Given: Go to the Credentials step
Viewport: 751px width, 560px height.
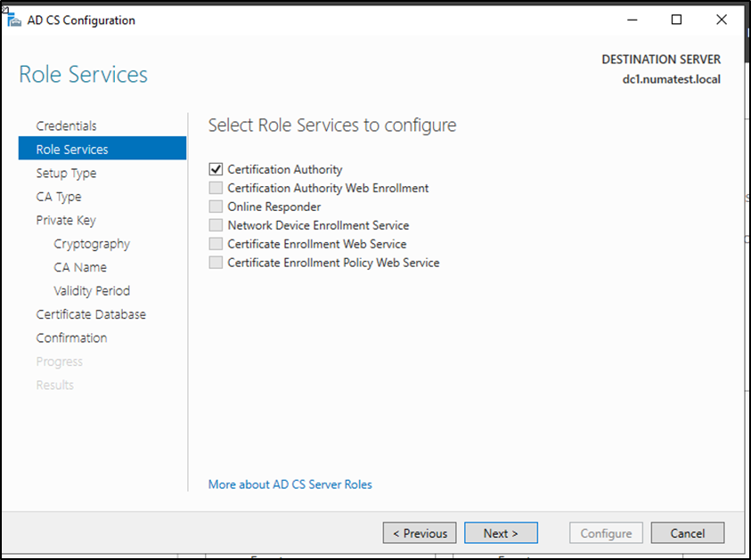Looking at the screenshot, I should pyautogui.click(x=66, y=126).
